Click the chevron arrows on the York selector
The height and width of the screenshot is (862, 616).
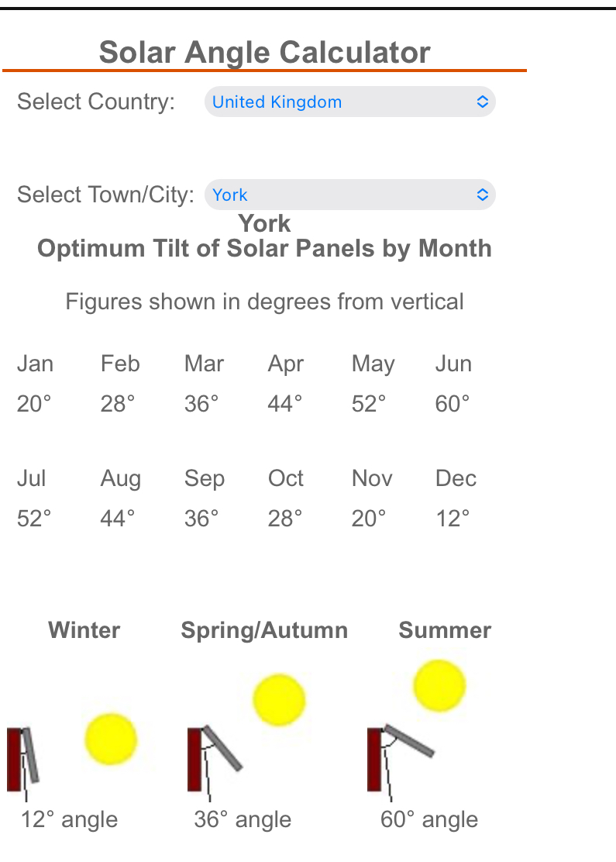point(483,195)
